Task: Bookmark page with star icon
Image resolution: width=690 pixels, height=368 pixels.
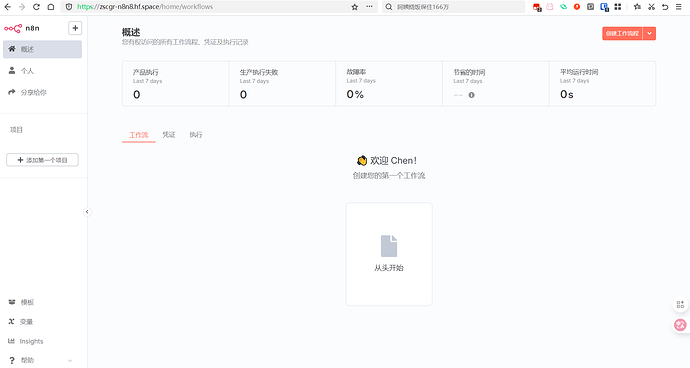Action: tap(355, 7)
